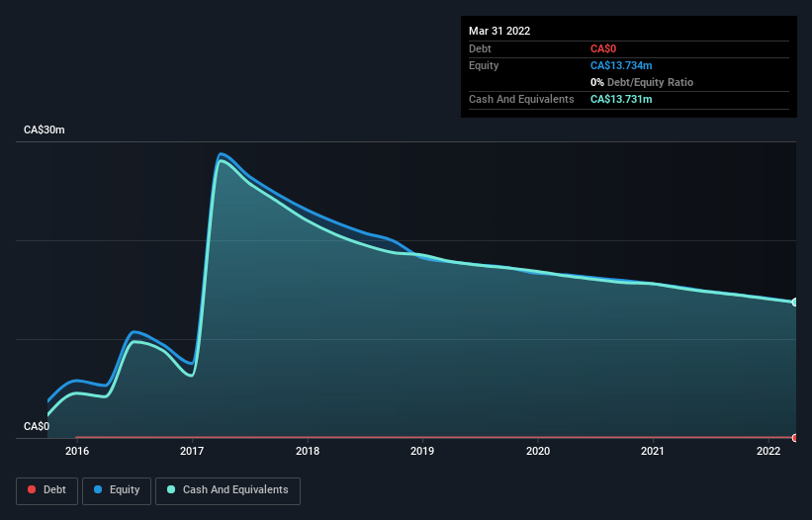Click the cash data point marker at 2022
The height and width of the screenshot is (520, 812).
(795, 303)
